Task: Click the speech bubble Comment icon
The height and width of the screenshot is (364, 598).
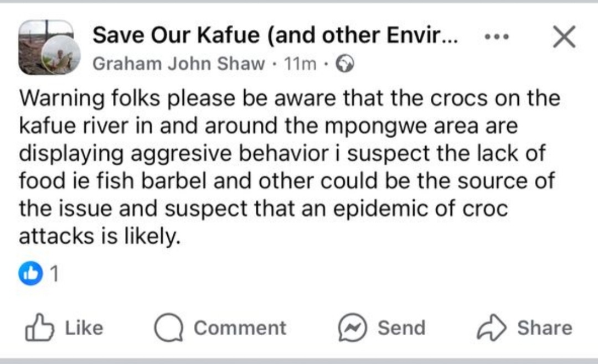Action: [x=169, y=329]
